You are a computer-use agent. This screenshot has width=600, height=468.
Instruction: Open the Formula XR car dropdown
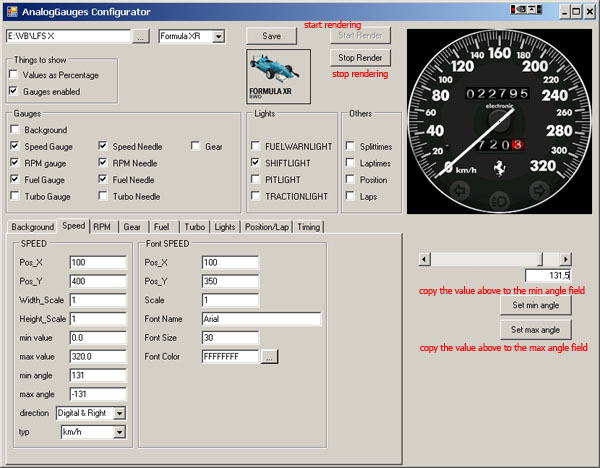tap(218, 37)
